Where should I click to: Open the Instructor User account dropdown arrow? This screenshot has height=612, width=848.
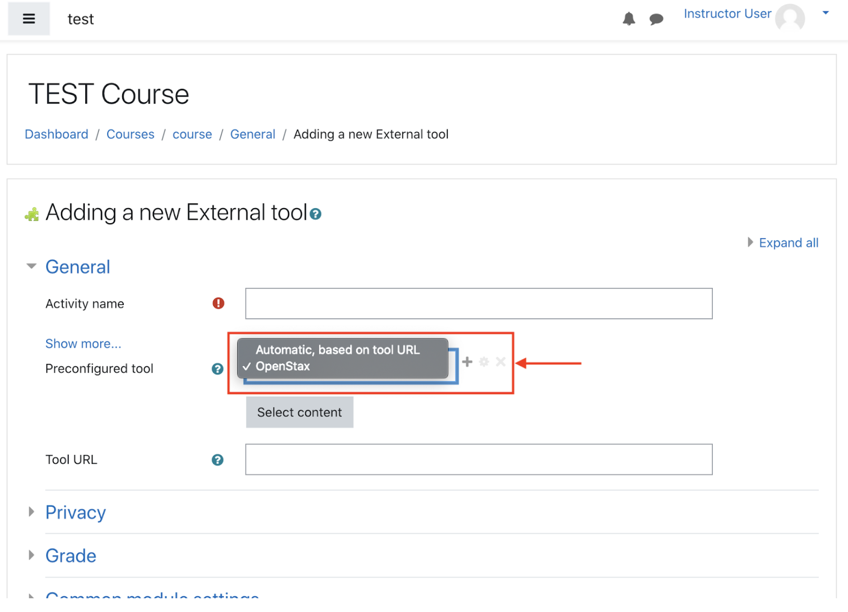(x=826, y=13)
